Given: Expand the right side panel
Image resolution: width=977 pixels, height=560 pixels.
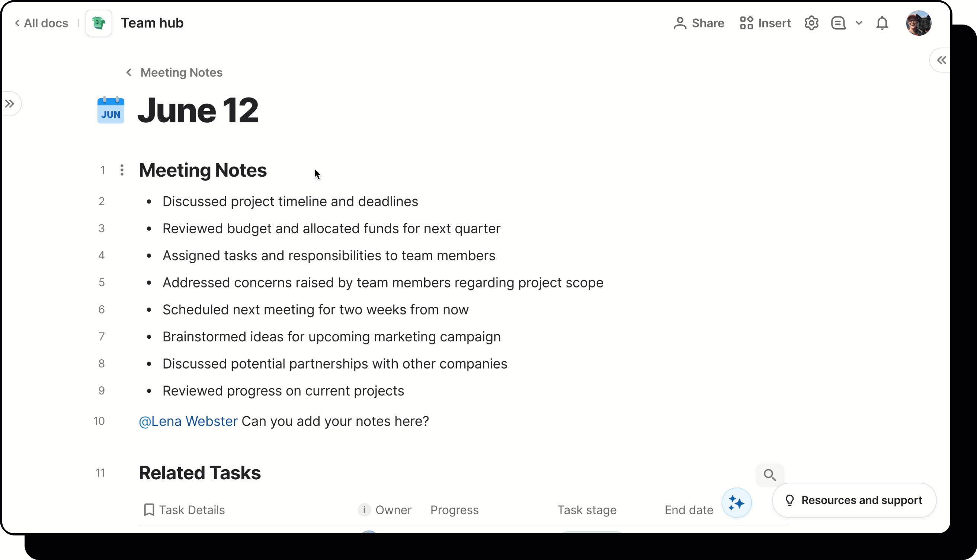Looking at the screenshot, I should click(x=941, y=60).
